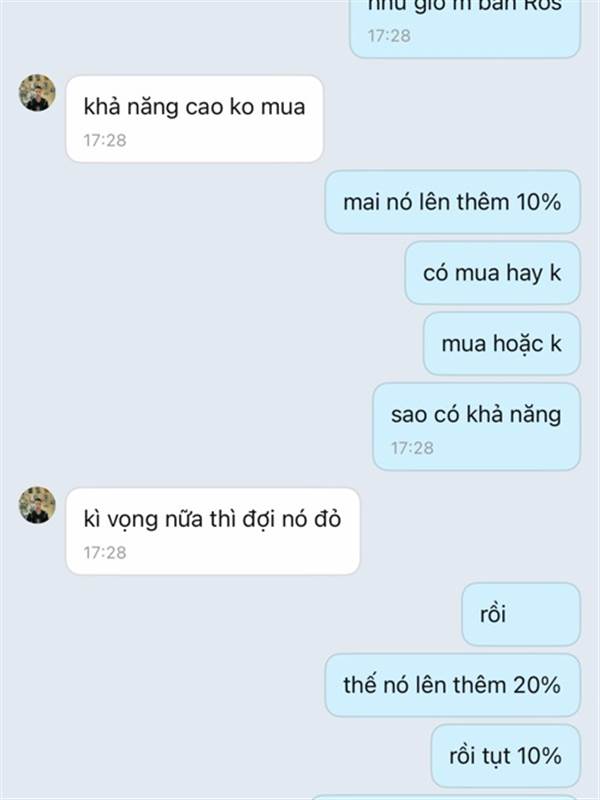This screenshot has height=800, width=600.
Task: Tap the "có mua hay k" bubble
Action: (492, 273)
